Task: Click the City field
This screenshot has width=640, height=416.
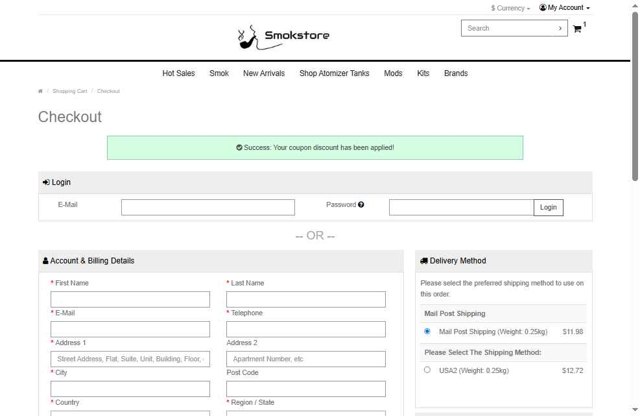Action: pyautogui.click(x=130, y=389)
